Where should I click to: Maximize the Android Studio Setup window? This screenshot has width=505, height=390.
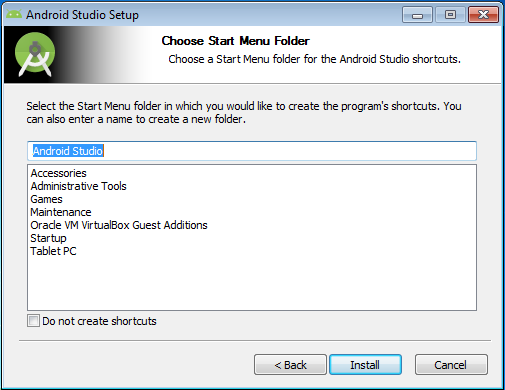[x=450, y=15]
